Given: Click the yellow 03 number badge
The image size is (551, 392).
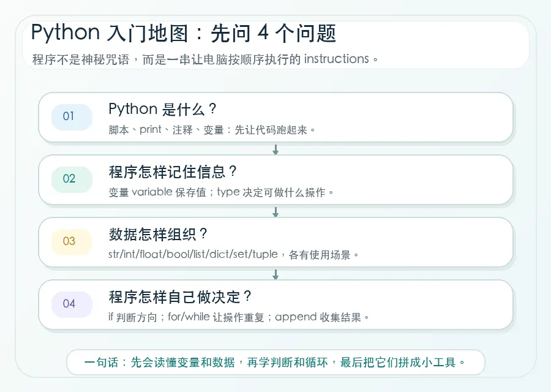Looking at the screenshot, I should pos(72,241).
